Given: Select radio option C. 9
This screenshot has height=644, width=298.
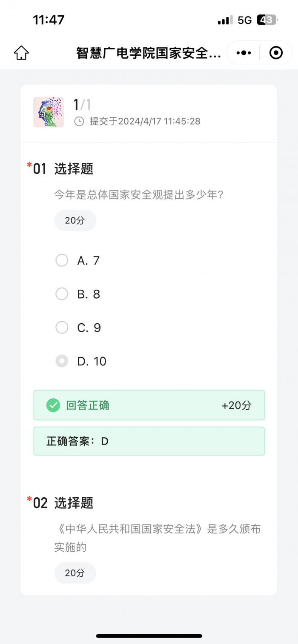Looking at the screenshot, I should point(62,328).
